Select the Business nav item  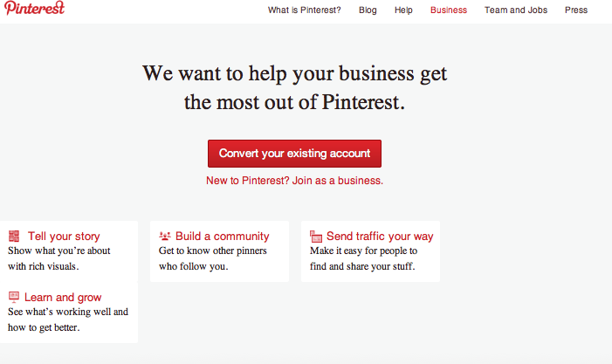449,10
